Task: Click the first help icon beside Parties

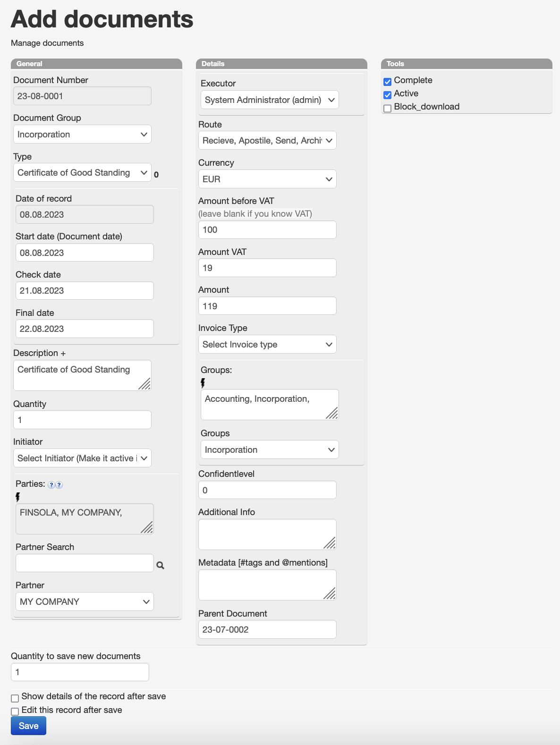Action: click(x=51, y=485)
